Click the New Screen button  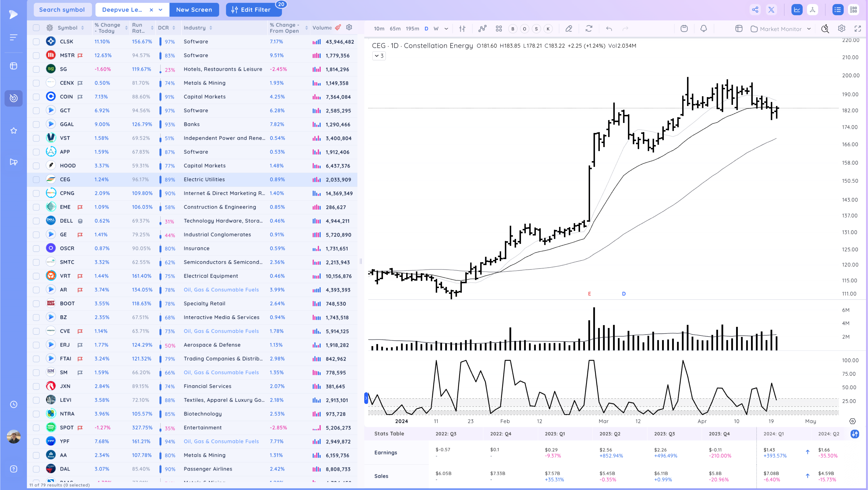point(194,10)
